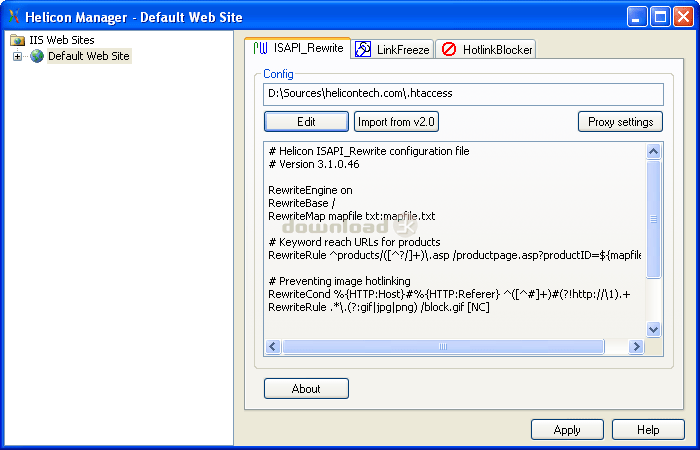Click the HotlinkBlocker red prohibition icon
Image resolution: width=700 pixels, height=450 pixels.
[x=449, y=50]
